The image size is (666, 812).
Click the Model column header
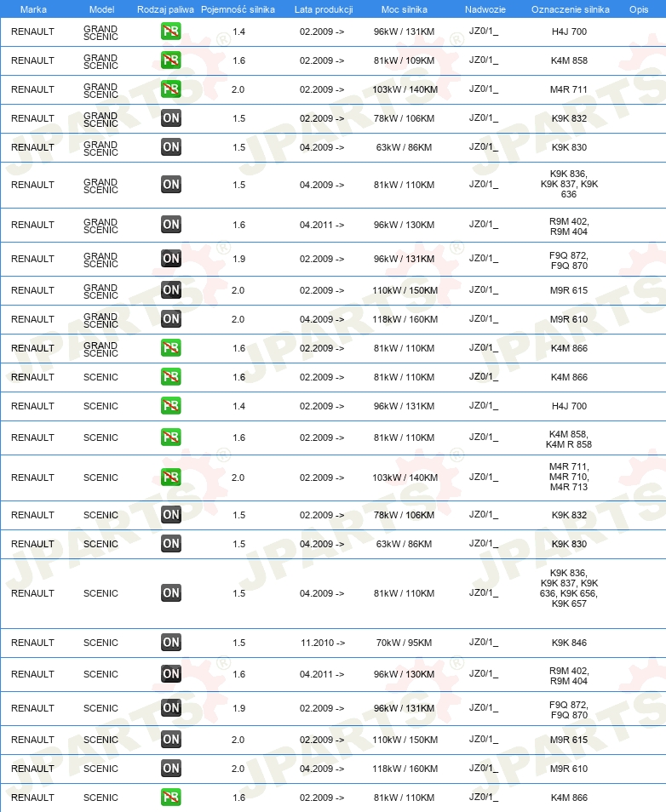click(101, 9)
